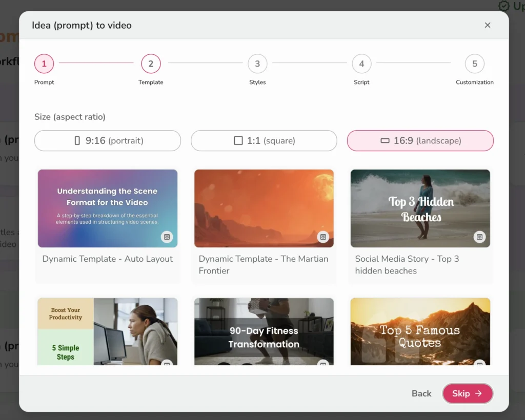Preview the Auto Layout template icon
Image resolution: width=525 pixels, height=420 pixels.
click(x=167, y=237)
